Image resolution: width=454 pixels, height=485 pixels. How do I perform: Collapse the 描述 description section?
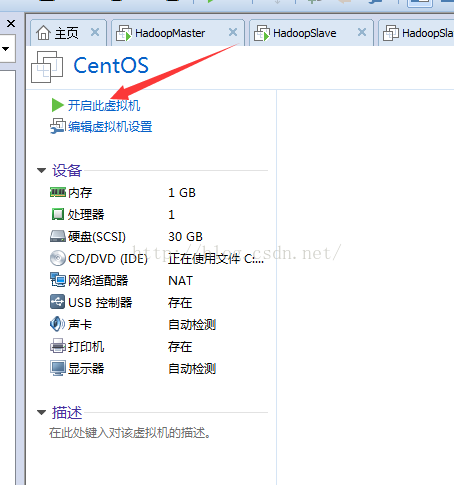[41, 413]
